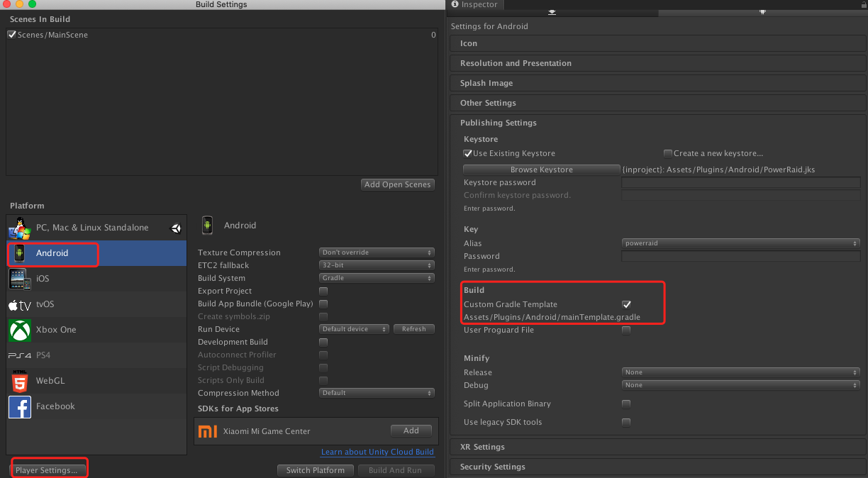Enable Build App Bundle (Google Play)
The width and height of the screenshot is (868, 478).
pos(323,304)
